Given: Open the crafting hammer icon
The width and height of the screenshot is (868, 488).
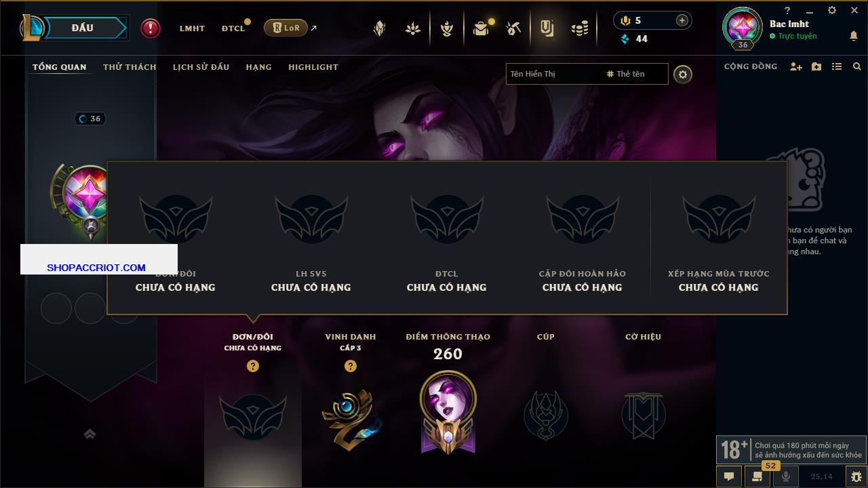Looking at the screenshot, I should [513, 28].
